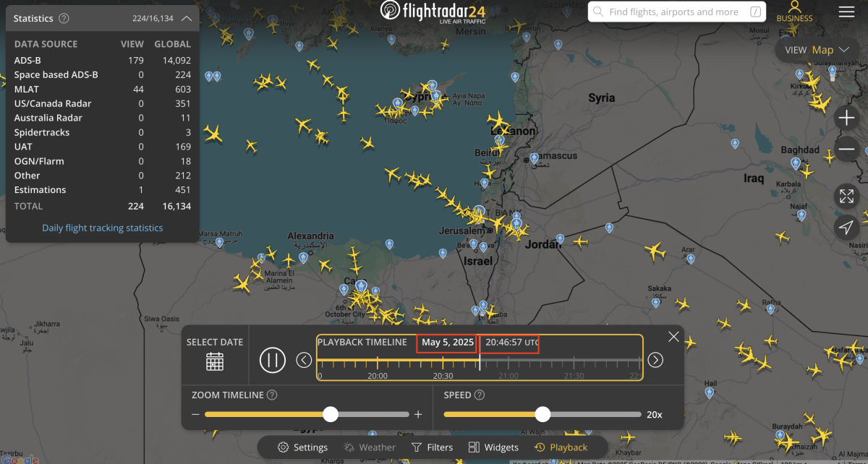Viewport: 868px width, 464px height.
Task: Open the Daily flight tracking statistics link
Action: tap(103, 228)
